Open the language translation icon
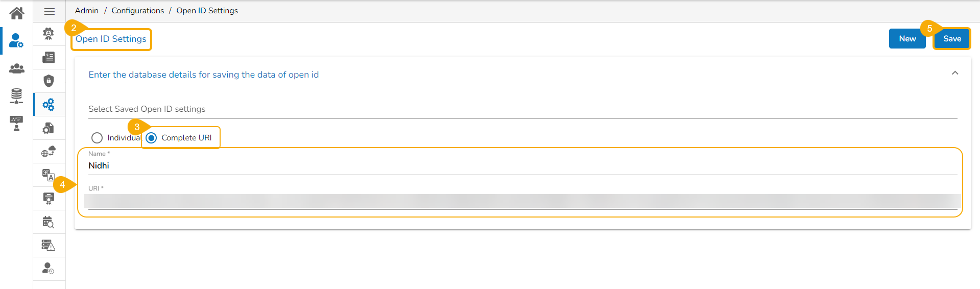This screenshot has height=289, width=980. (49, 175)
